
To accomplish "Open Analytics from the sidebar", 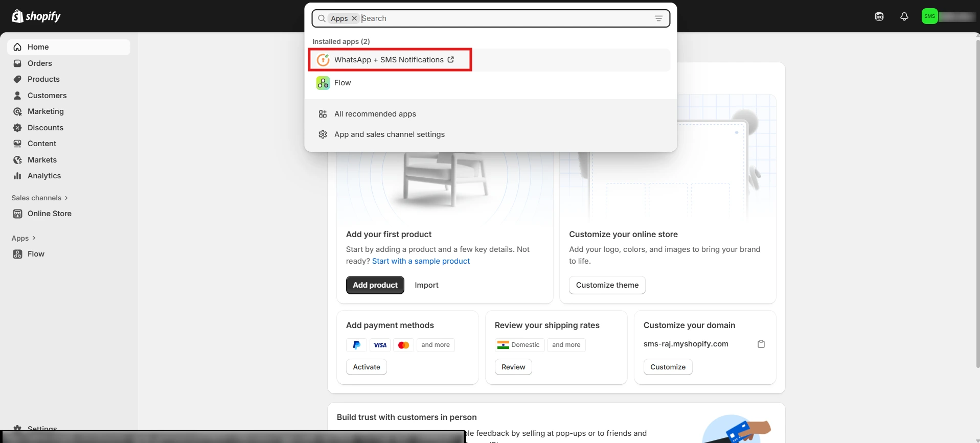I will click(44, 176).
